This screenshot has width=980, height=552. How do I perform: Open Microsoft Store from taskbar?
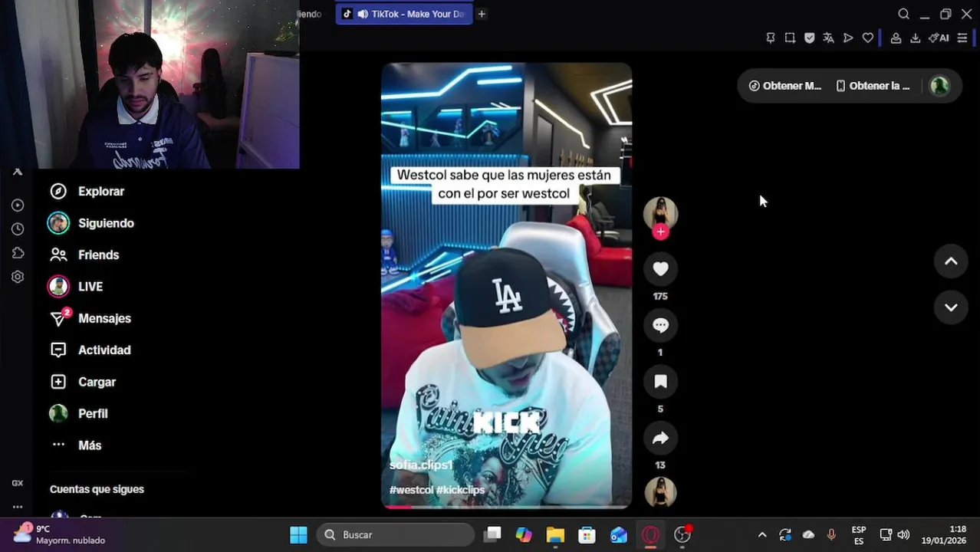(587, 535)
